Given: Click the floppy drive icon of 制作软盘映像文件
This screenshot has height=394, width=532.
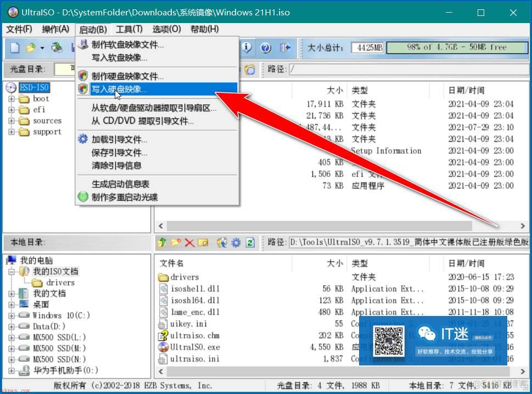Looking at the screenshot, I should pyautogui.click(x=83, y=45).
